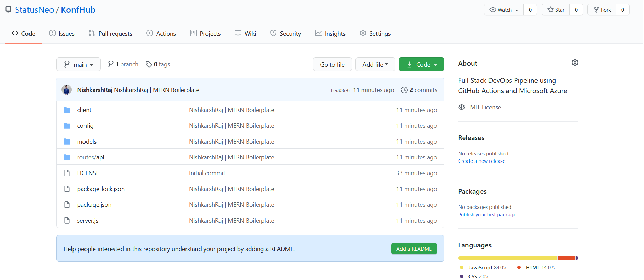Click the commit history clock icon

point(404,90)
